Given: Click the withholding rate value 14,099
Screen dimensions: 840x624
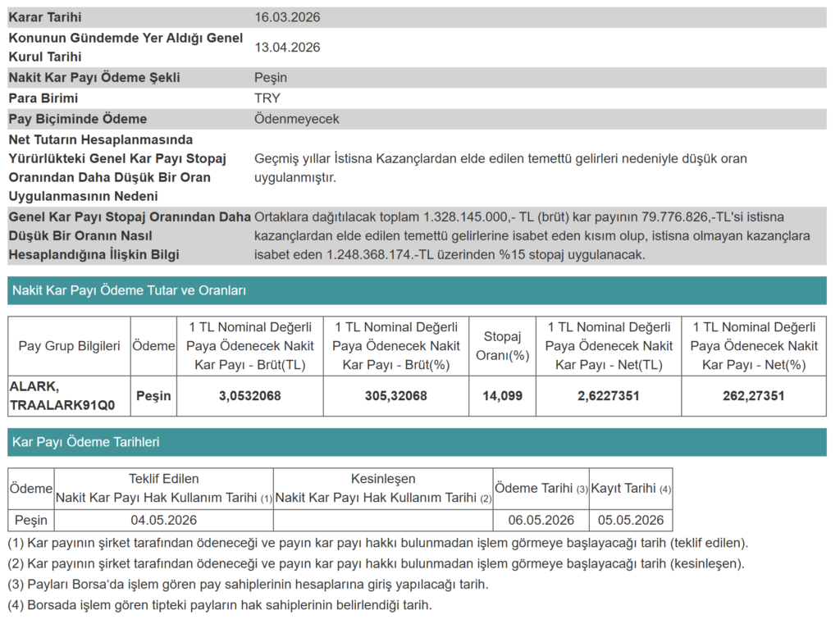Looking at the screenshot, I should [x=502, y=396].
